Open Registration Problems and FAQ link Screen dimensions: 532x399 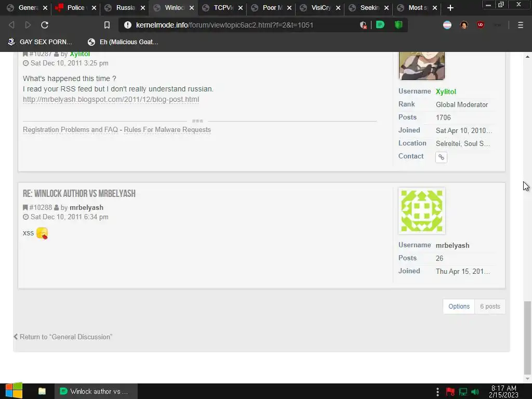coord(70,129)
